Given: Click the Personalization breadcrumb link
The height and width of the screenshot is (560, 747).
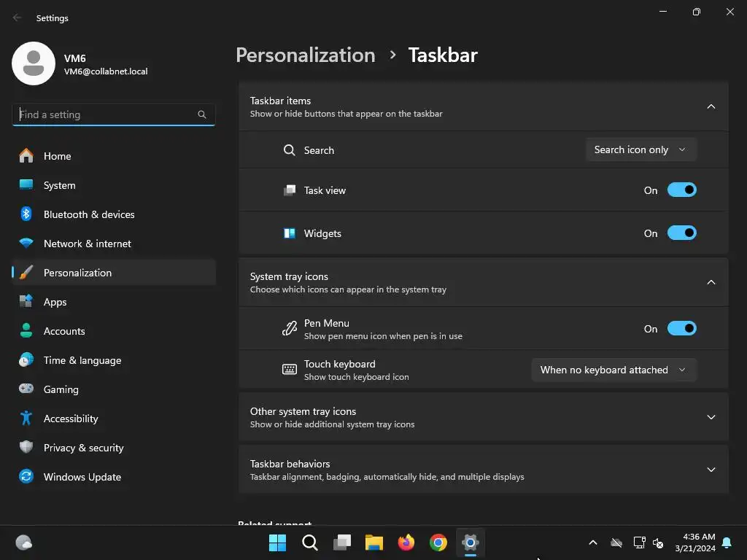Looking at the screenshot, I should 306,55.
